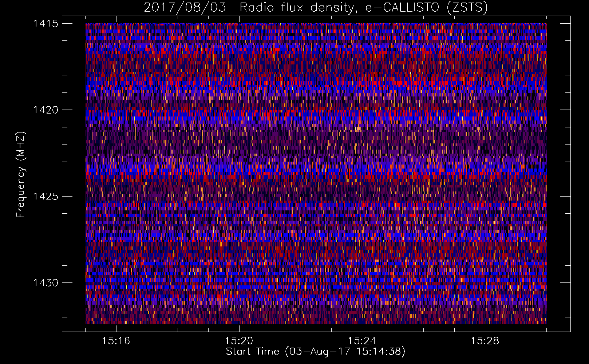Click the 15:20 time tick label

[239, 341]
